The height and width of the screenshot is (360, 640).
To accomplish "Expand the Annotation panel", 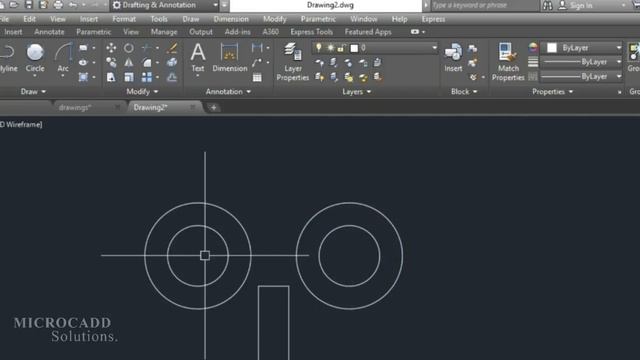I will (228, 91).
